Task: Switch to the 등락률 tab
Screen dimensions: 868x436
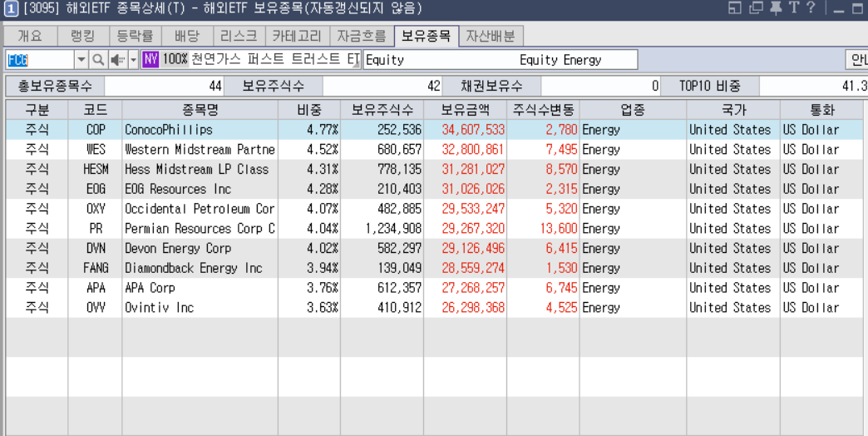Action: click(135, 36)
